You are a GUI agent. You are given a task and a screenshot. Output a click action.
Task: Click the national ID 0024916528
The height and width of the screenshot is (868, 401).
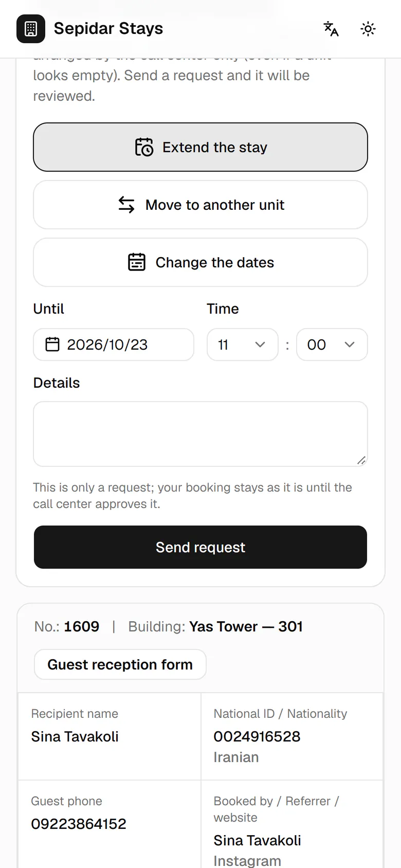[257, 736]
